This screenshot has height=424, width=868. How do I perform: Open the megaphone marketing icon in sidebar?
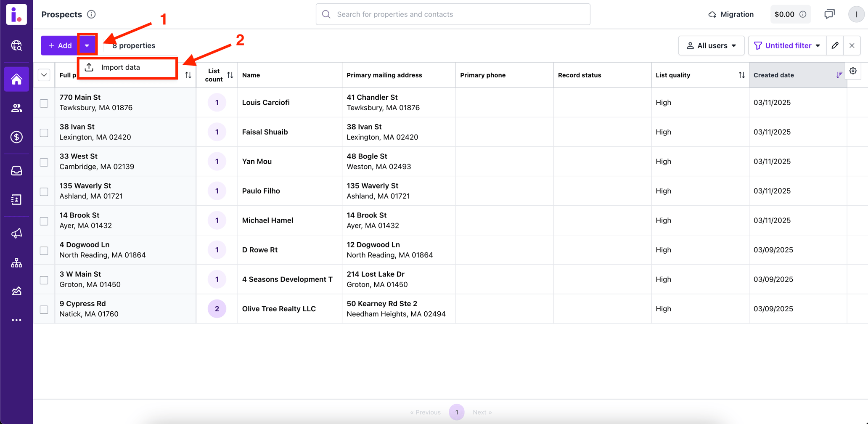click(16, 233)
